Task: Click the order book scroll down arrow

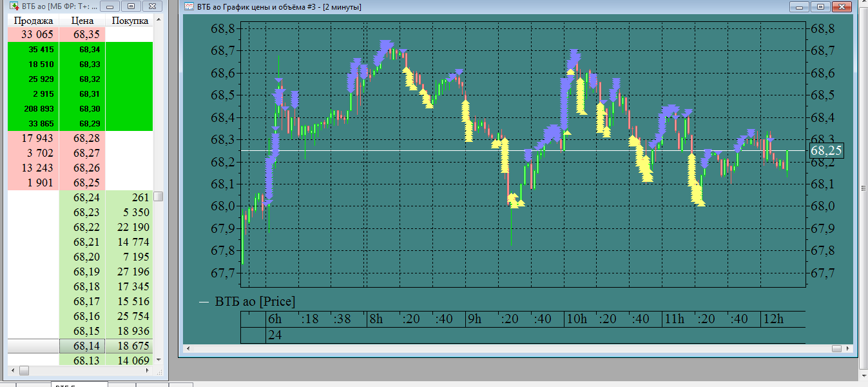Action: click(x=158, y=359)
